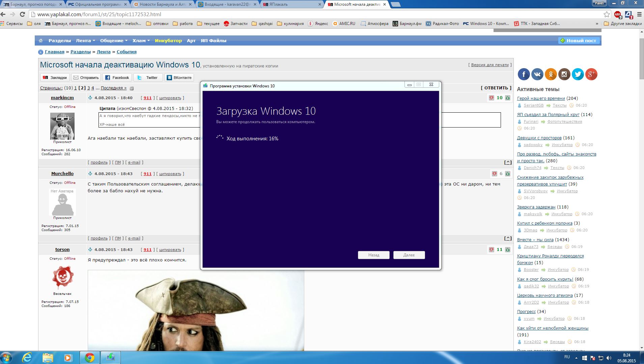The width and height of the screenshot is (644, 364).
Task: Switch to Chrome on the taskbar
Action: click(x=89, y=358)
